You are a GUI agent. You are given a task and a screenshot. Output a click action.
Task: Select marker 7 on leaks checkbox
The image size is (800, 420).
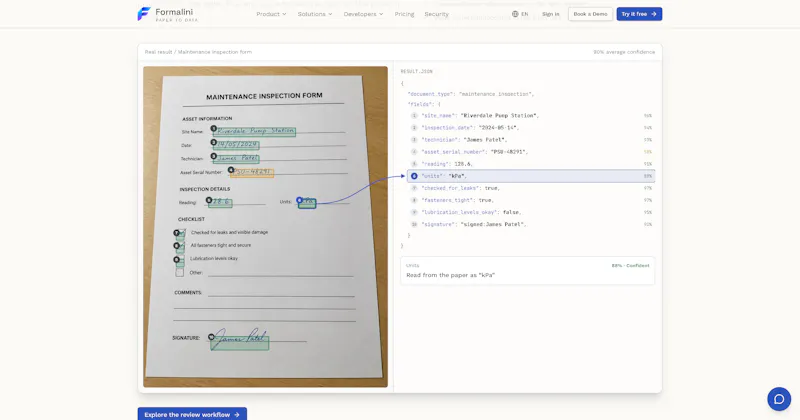pos(177,233)
